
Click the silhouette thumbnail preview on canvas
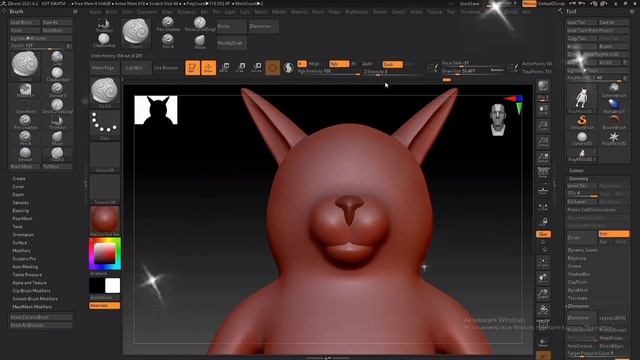(x=156, y=110)
